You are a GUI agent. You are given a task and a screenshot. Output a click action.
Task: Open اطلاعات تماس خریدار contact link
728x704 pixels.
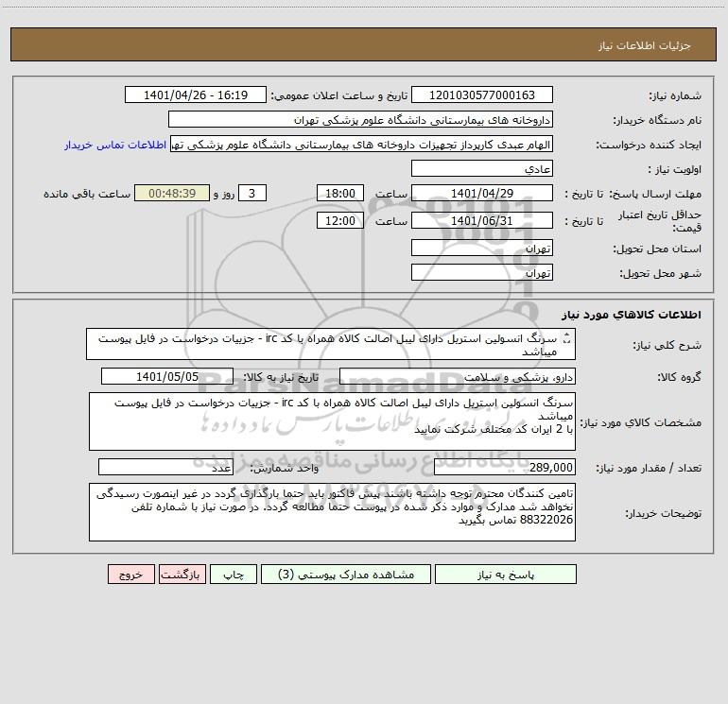[115, 145]
